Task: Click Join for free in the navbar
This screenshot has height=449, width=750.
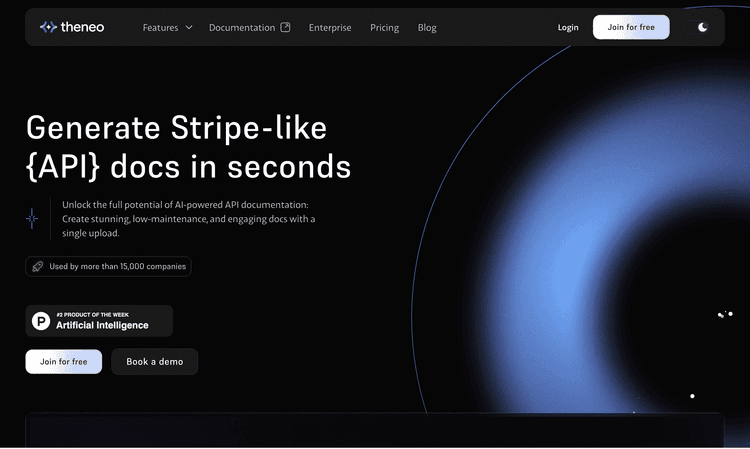Action: click(631, 27)
